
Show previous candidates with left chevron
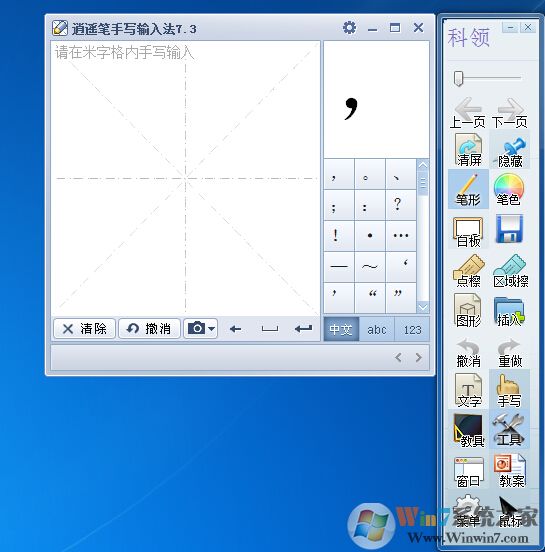(x=398, y=358)
